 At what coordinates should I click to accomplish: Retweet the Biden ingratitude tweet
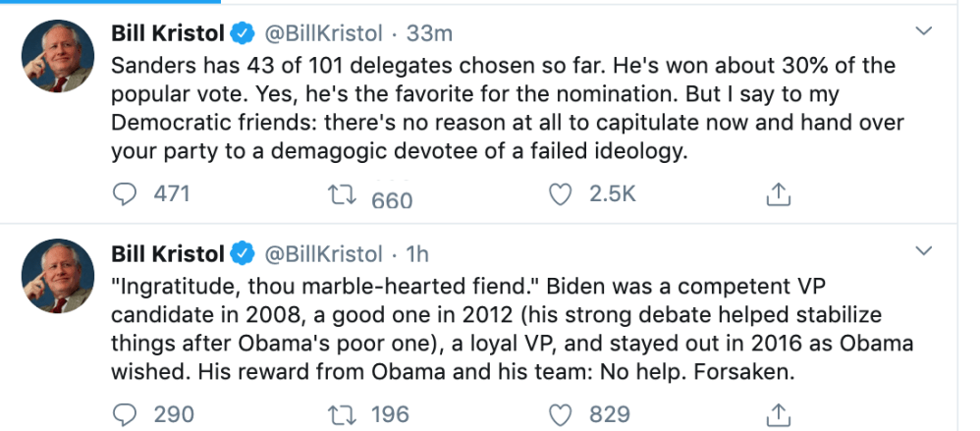344,413
